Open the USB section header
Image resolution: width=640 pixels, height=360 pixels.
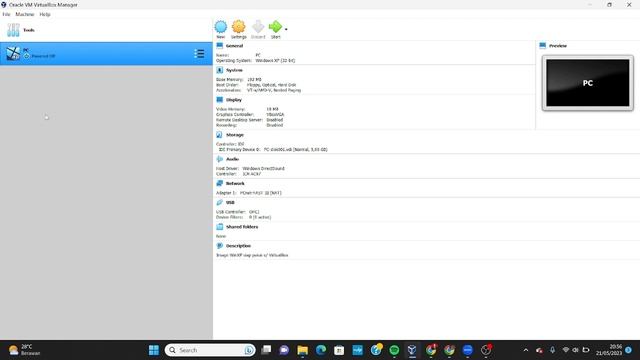pyautogui.click(x=231, y=202)
